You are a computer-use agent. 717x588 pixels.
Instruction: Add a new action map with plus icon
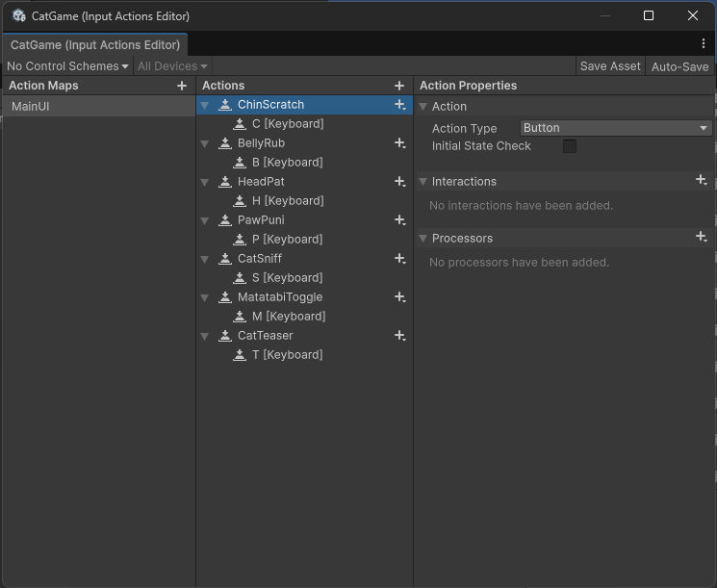(182, 86)
